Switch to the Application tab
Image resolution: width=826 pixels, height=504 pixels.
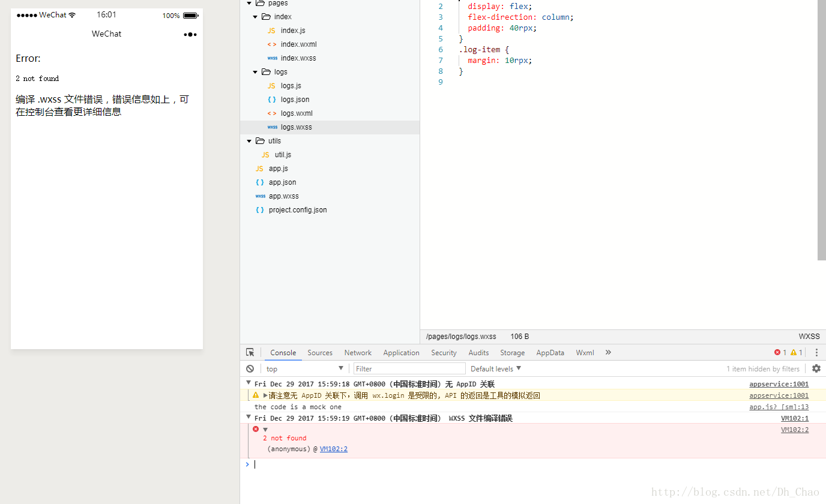coord(402,353)
